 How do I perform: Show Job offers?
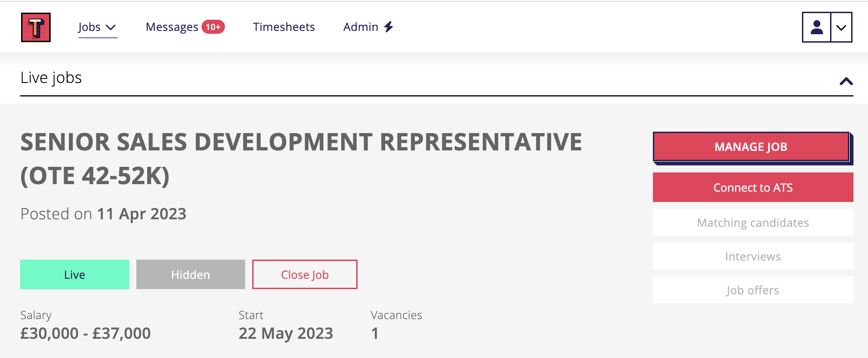point(753,290)
